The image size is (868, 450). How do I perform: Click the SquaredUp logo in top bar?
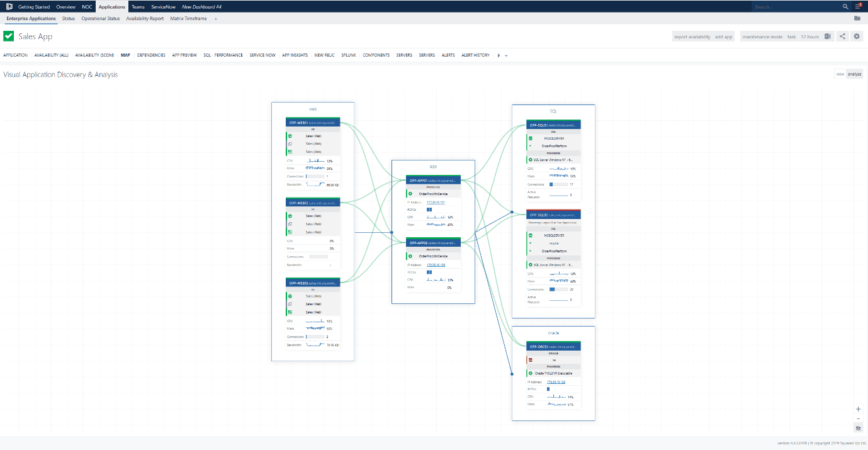[8, 7]
